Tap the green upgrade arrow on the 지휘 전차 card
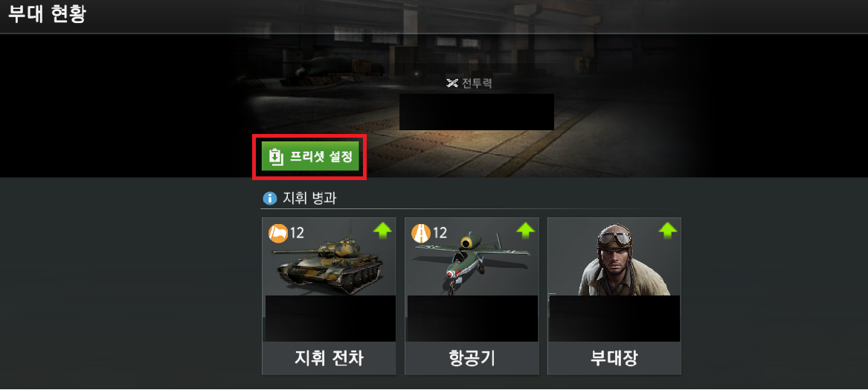The height and width of the screenshot is (390, 868). (382, 231)
